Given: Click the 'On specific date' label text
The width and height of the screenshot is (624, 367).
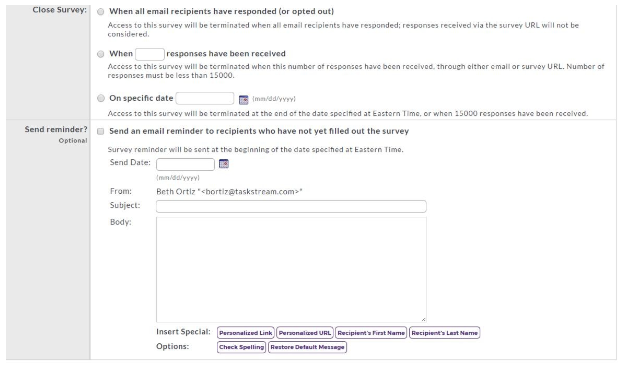Looking at the screenshot, I should coord(141,98).
